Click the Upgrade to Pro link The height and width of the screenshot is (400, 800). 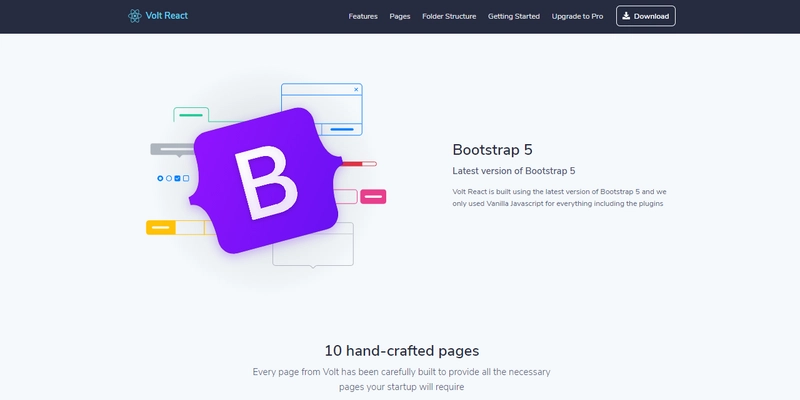[x=578, y=16]
